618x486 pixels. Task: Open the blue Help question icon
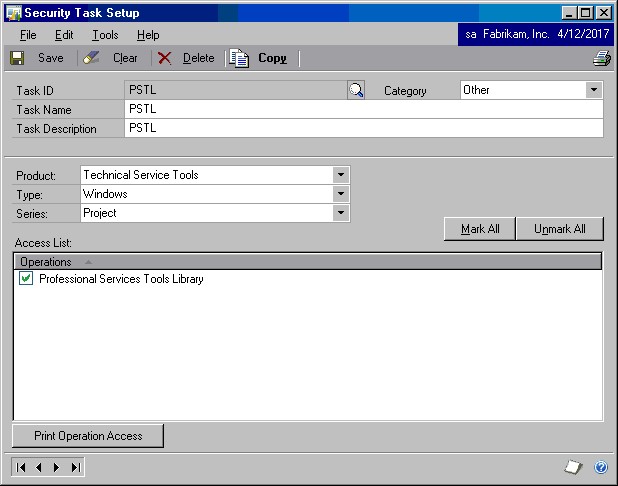(x=601, y=467)
